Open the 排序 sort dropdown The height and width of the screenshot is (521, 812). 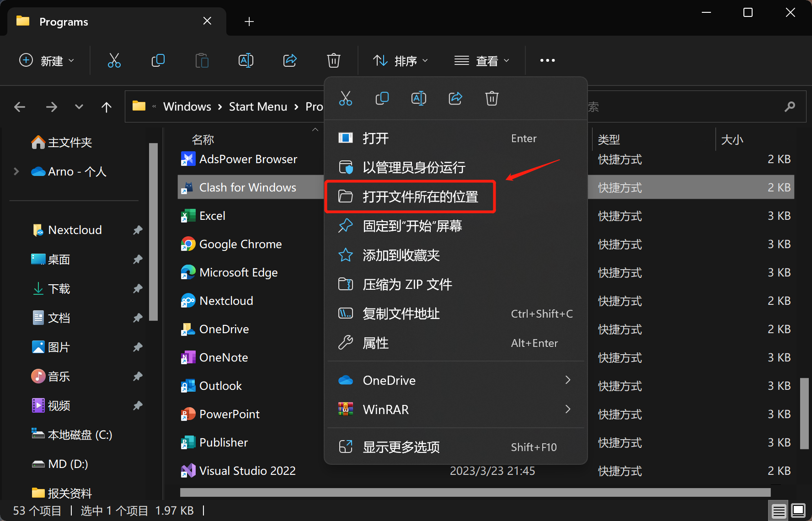[401, 60]
